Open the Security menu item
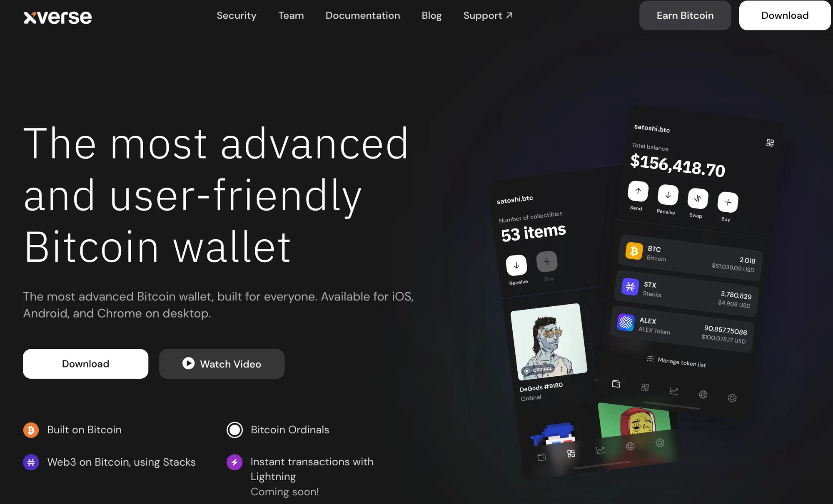 236,15
